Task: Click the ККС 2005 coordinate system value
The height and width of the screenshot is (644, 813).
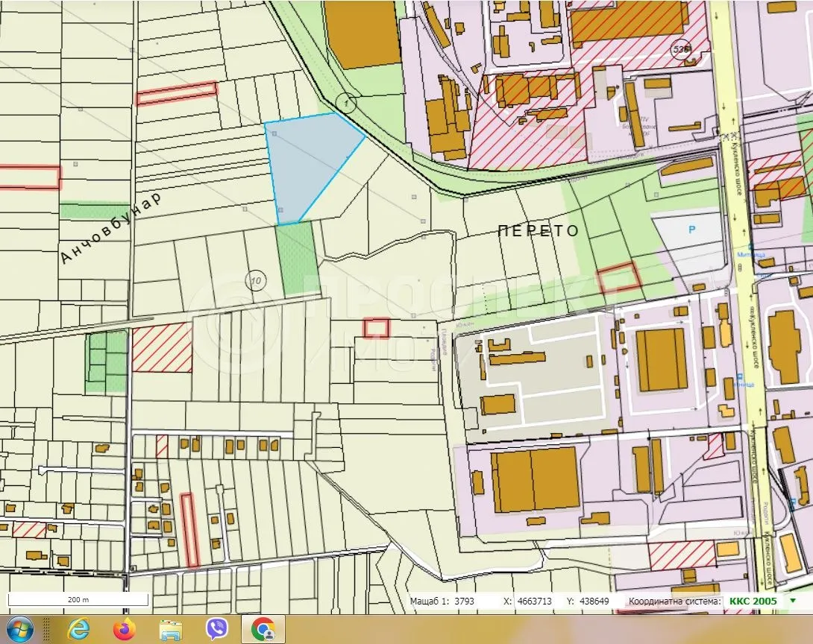Action: (x=753, y=601)
